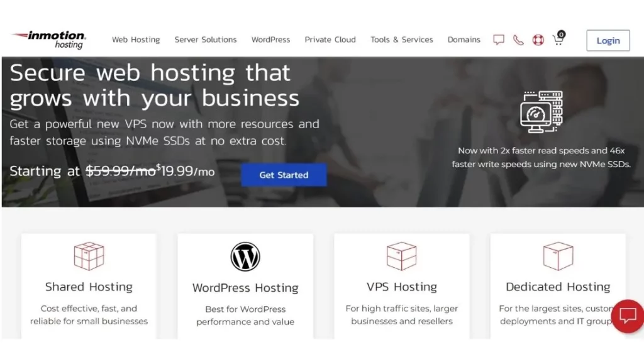Click "For high traffic sites" description
The image size is (644, 362).
click(x=402, y=315)
